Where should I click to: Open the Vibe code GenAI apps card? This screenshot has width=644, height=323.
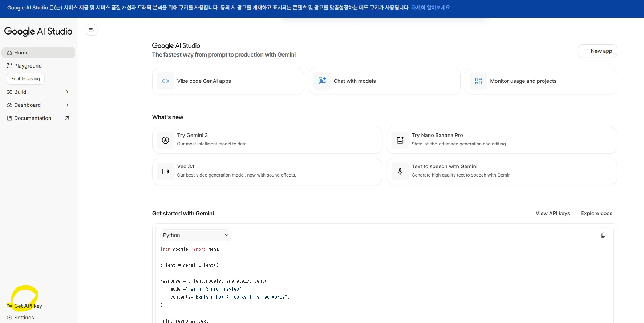[x=228, y=81]
